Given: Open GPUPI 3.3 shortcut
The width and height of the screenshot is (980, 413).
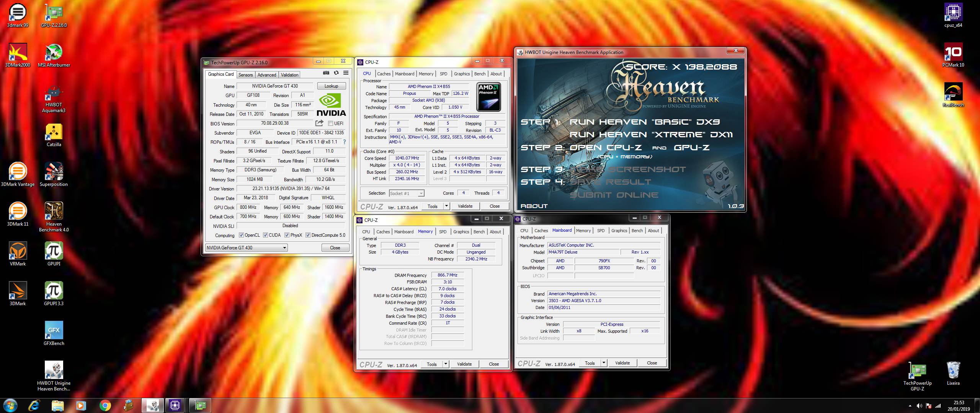Looking at the screenshot, I should [x=54, y=294].
